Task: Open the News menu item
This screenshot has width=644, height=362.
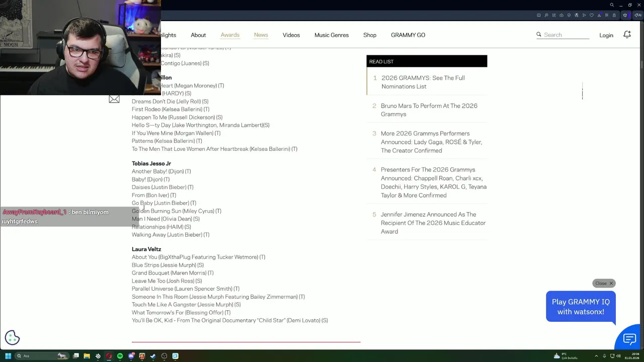Action: click(x=261, y=35)
